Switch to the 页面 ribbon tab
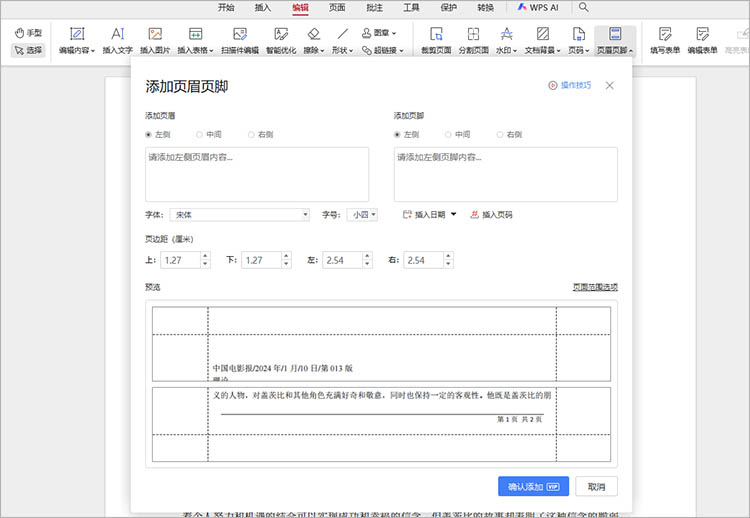 337,7
